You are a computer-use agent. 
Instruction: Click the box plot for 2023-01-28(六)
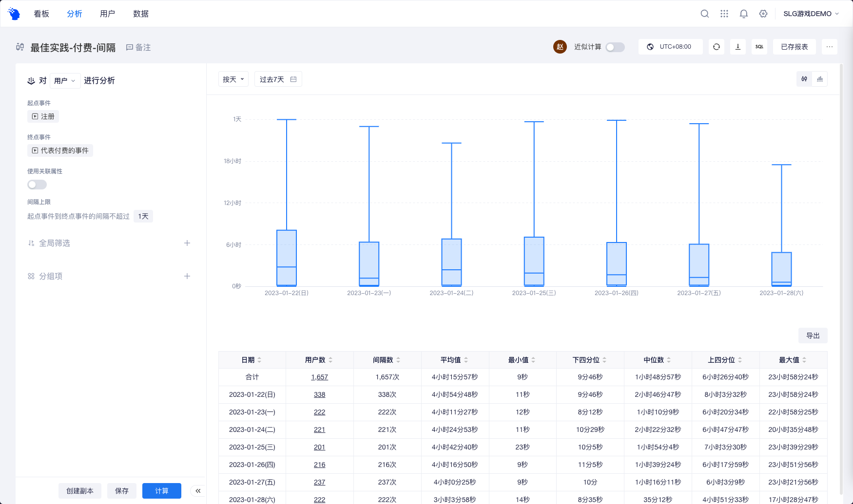point(782,269)
